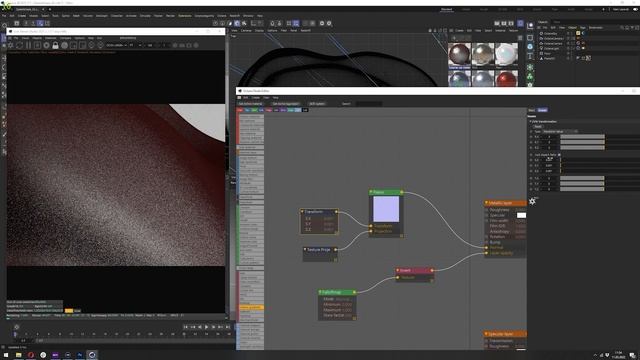
Task: Open Live Viewer Objects menu
Action: point(37,38)
